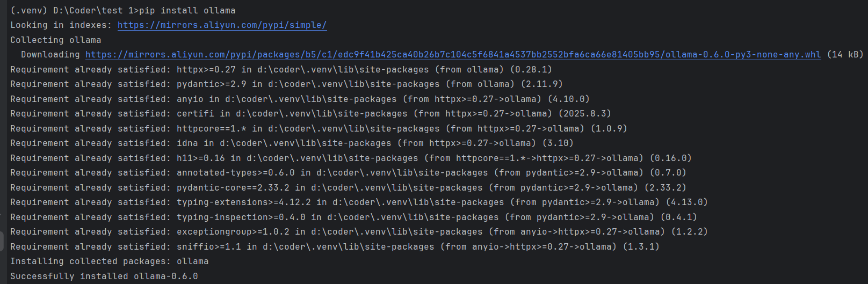
Task: Click the exceptiongroup>=1.0.2 requirement line
Action: (x=359, y=232)
